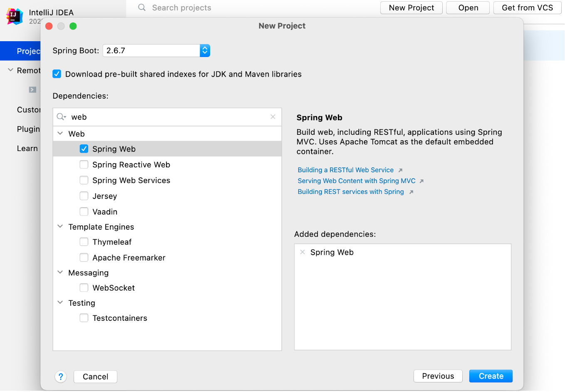Click New Project in the welcome window
The height and width of the screenshot is (392, 565).
click(411, 7)
